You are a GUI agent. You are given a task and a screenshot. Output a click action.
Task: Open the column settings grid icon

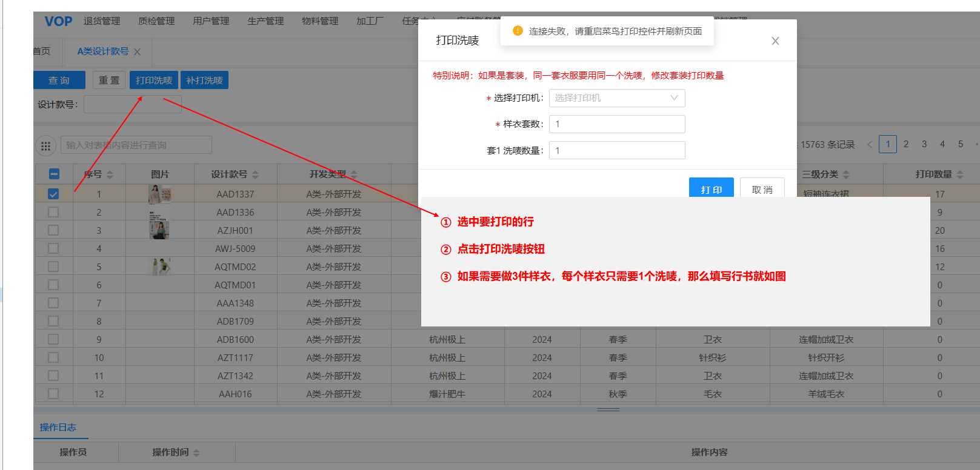tap(45, 145)
